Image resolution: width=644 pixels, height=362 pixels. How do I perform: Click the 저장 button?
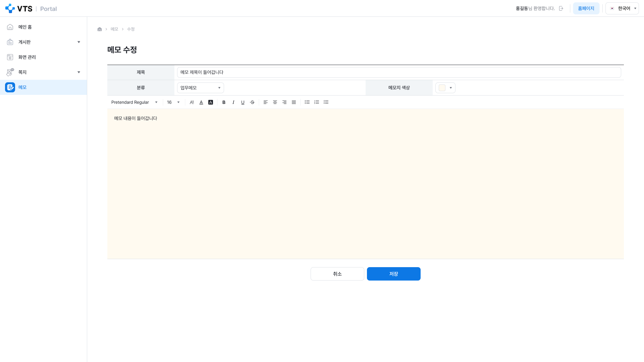pyautogui.click(x=394, y=274)
